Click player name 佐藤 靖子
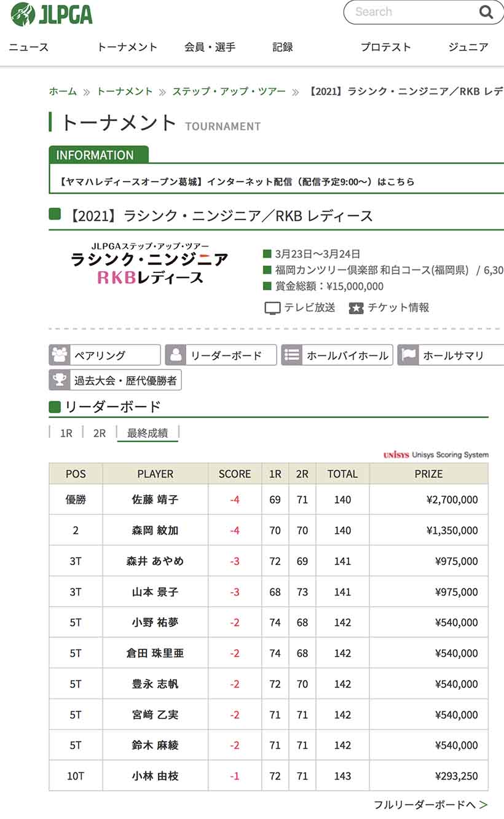 coord(155,500)
